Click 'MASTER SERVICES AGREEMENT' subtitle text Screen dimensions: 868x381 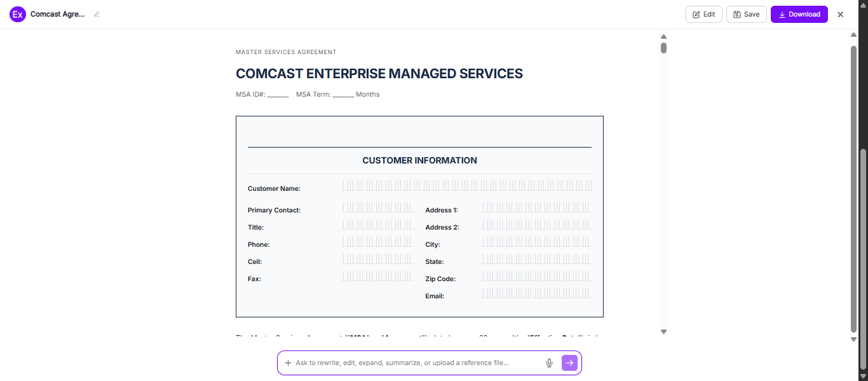click(x=286, y=52)
